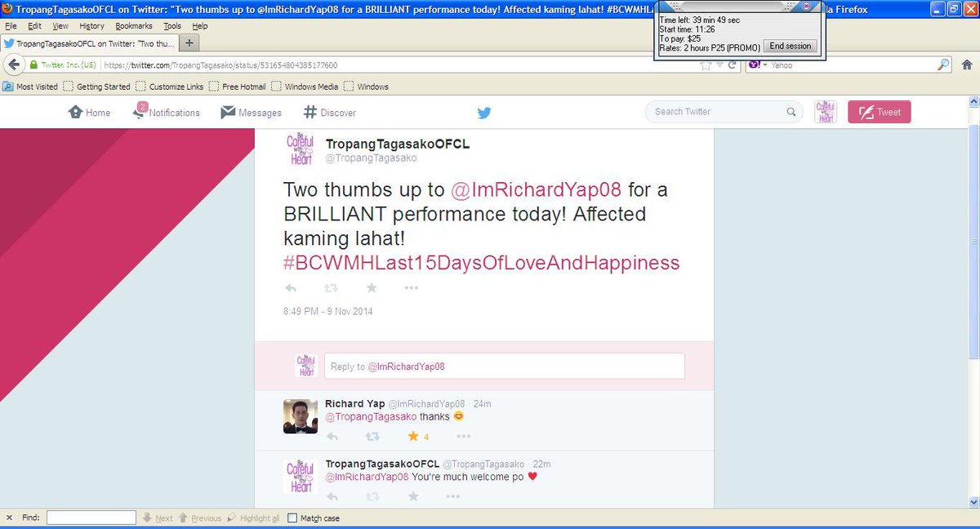
Task: Open the Edit menu
Action: [x=34, y=26]
